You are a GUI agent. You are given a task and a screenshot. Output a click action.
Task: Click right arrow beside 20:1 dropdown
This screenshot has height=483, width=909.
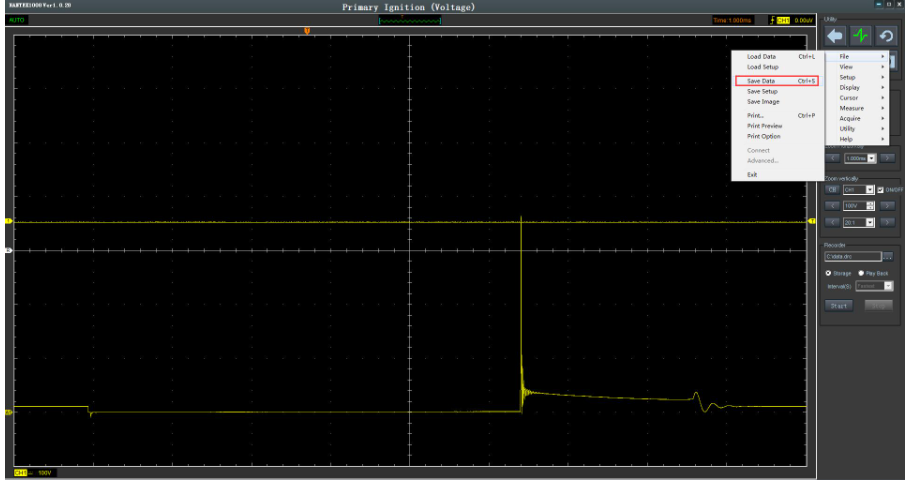[887, 223]
